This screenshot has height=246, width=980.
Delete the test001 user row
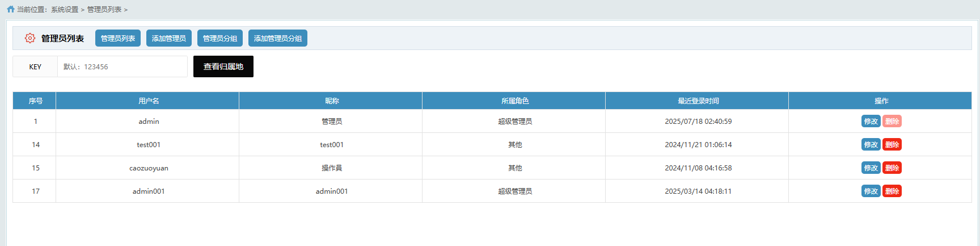tap(892, 144)
